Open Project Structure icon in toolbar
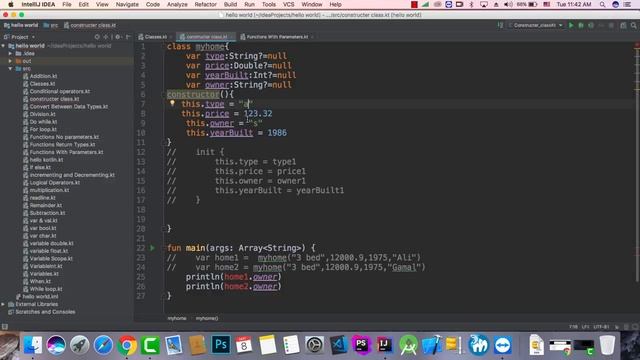Screen dimensions: 640x360 click(x=623, y=25)
